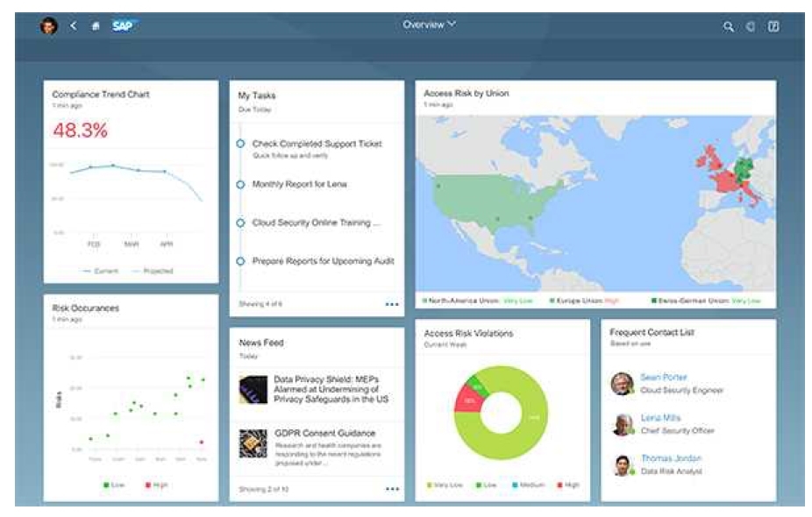The height and width of the screenshot is (517, 812).
Task: Toggle High legend under donut chart
Action: [568, 485]
